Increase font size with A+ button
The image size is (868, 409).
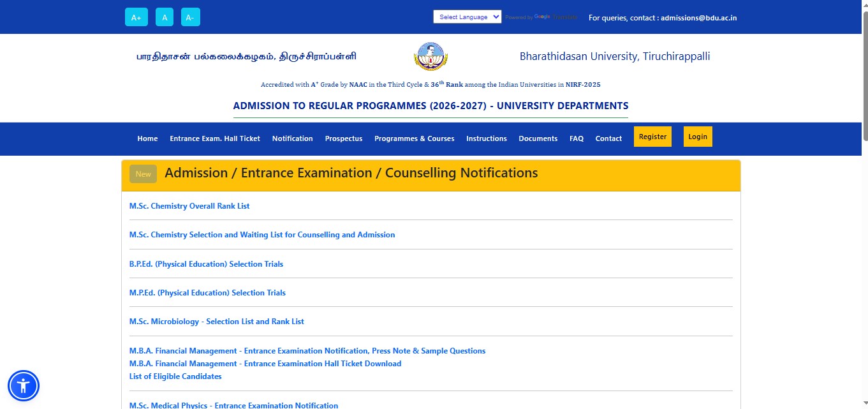136,17
